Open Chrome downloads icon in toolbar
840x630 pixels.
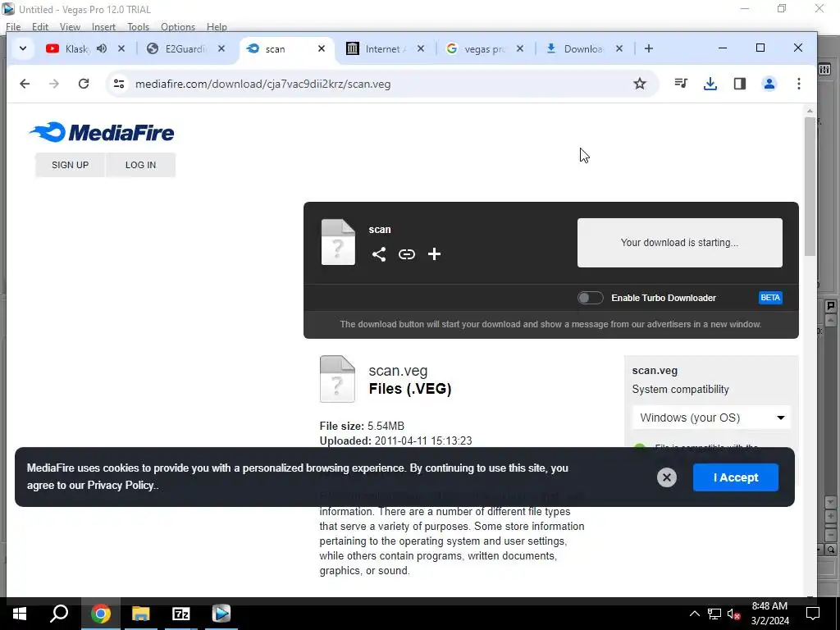pyautogui.click(x=710, y=84)
